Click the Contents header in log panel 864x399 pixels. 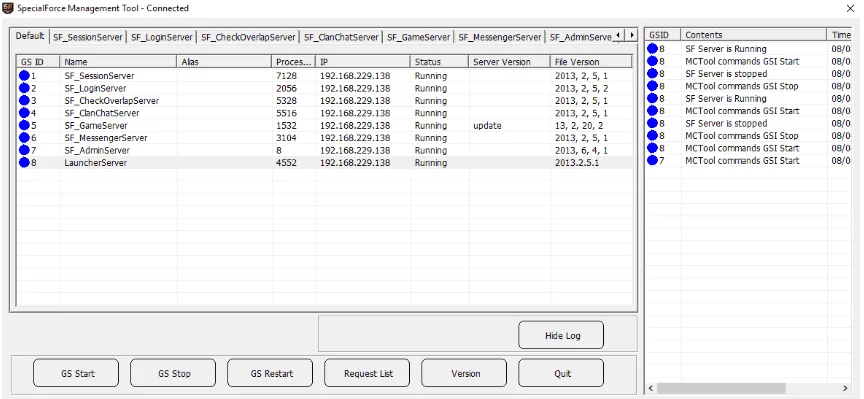coord(754,35)
